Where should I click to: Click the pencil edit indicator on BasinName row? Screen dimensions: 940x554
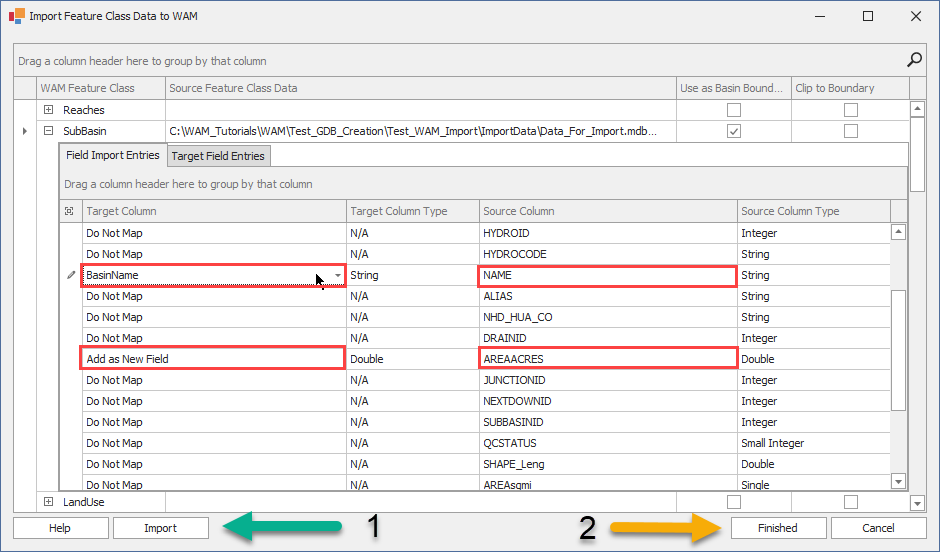71,275
